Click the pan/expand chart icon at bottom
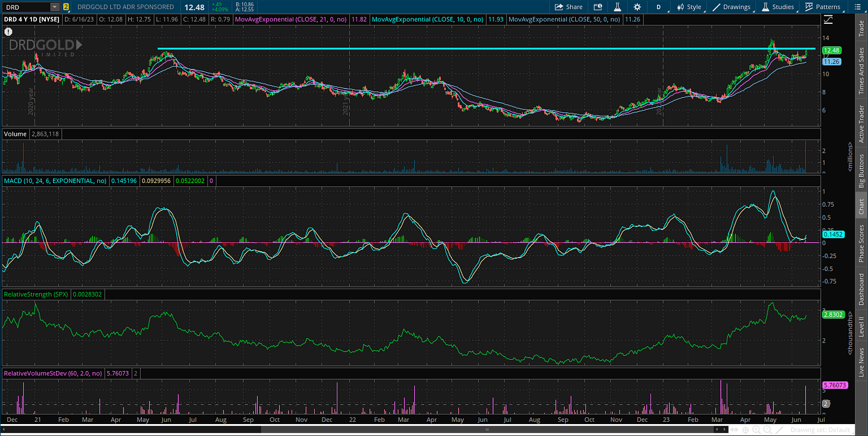Viewport: 868px width, 436px height. pyautogui.click(x=734, y=429)
